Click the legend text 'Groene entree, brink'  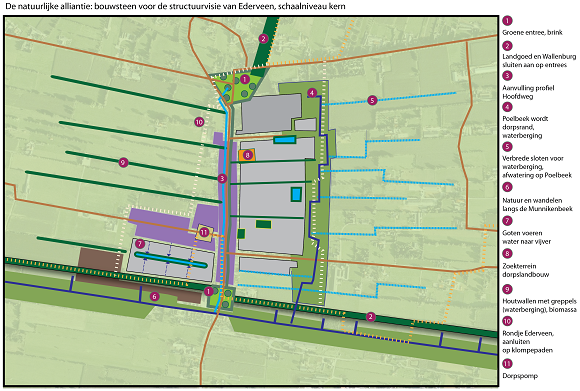pyautogui.click(x=532, y=33)
